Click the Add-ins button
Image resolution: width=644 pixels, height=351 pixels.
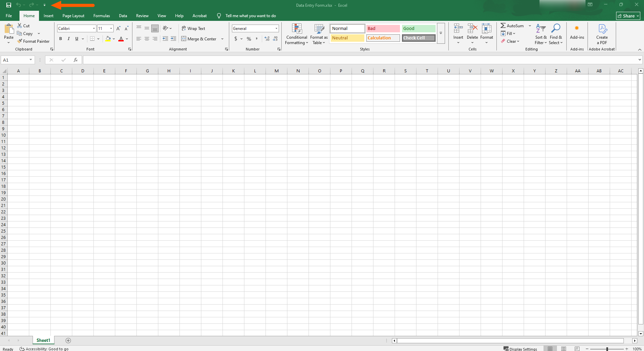pos(577,32)
